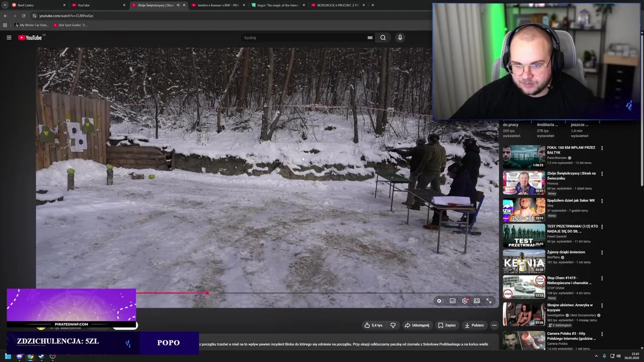
Task: Open the Stop Cham #1419 video title
Action: tap(569, 280)
